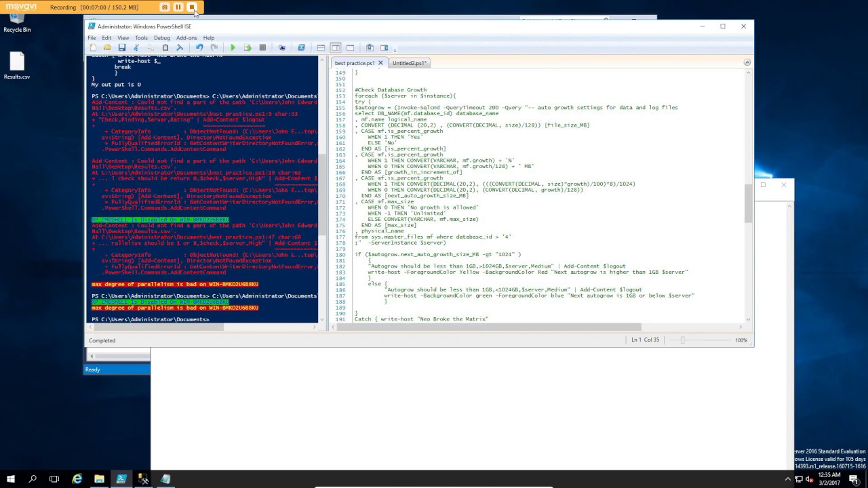Screen dimensions: 868x488
Task: Click the Undo arrow icon
Action: pyautogui.click(x=199, y=47)
